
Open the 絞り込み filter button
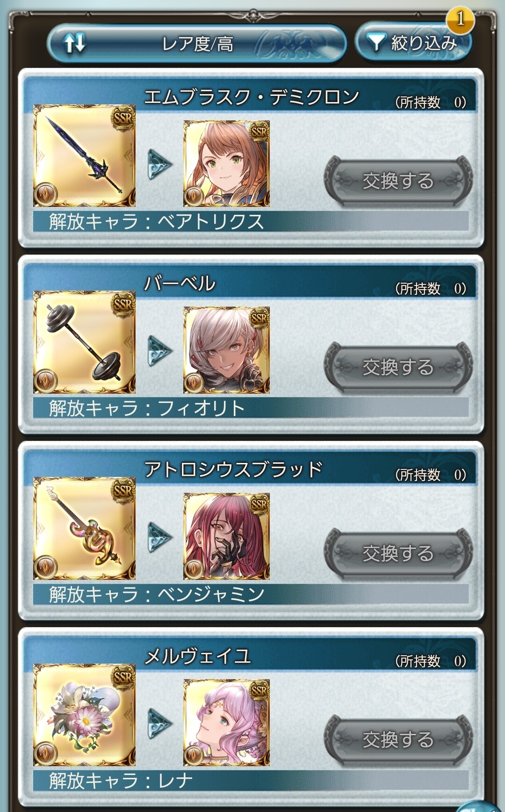pos(413,43)
